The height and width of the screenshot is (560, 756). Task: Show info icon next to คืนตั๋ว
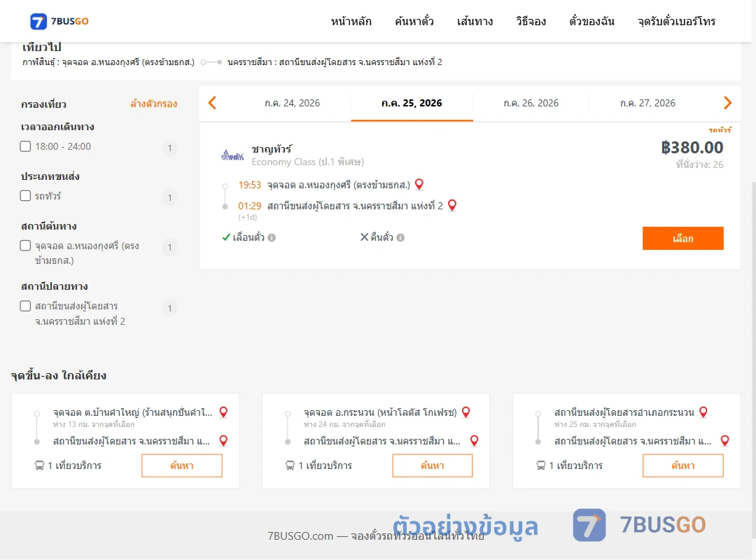(400, 237)
